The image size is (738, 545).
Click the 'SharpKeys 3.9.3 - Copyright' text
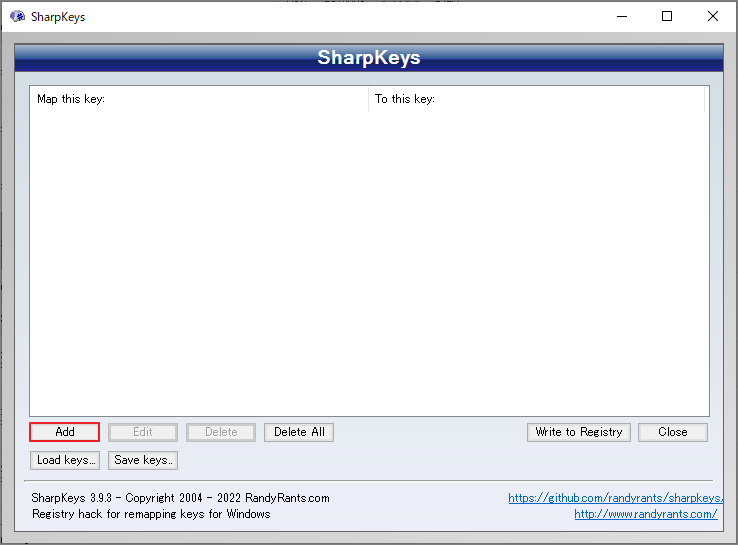click(180, 498)
